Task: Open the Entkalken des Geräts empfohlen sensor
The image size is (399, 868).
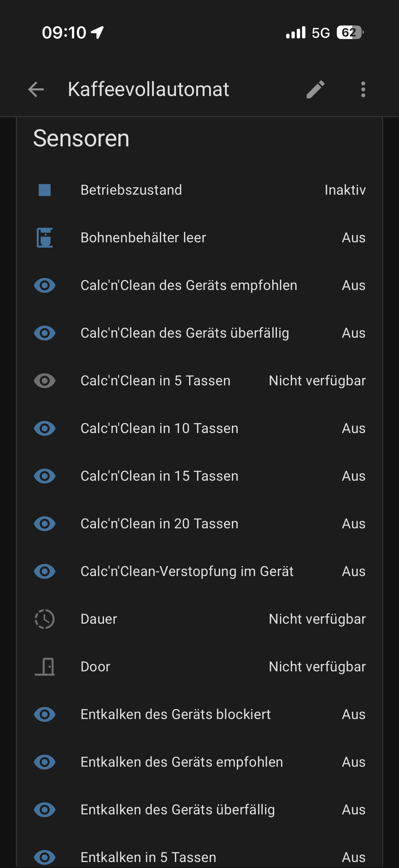Action: coord(199,762)
